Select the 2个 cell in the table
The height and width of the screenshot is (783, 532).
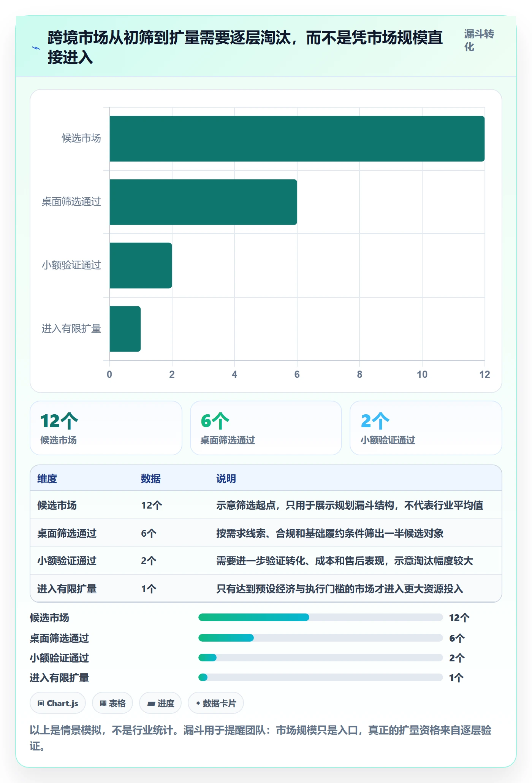pos(149,561)
